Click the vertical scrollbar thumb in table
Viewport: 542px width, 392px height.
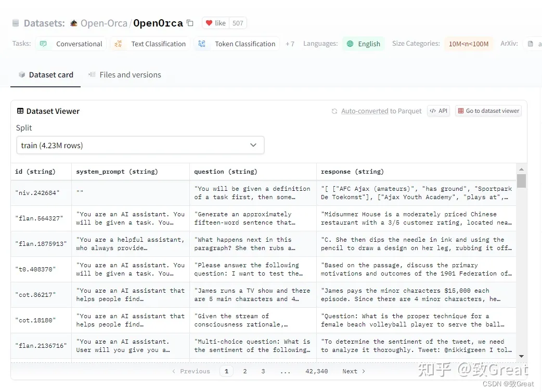[x=522, y=180]
